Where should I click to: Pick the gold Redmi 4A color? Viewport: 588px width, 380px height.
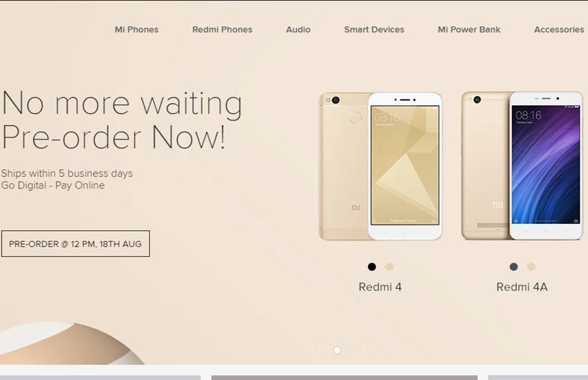(x=531, y=267)
